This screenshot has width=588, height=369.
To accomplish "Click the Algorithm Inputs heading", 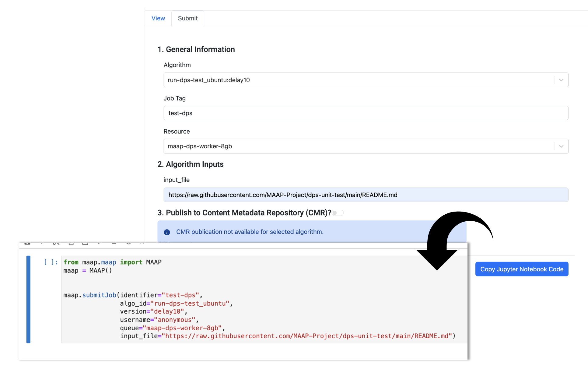I will tap(191, 164).
